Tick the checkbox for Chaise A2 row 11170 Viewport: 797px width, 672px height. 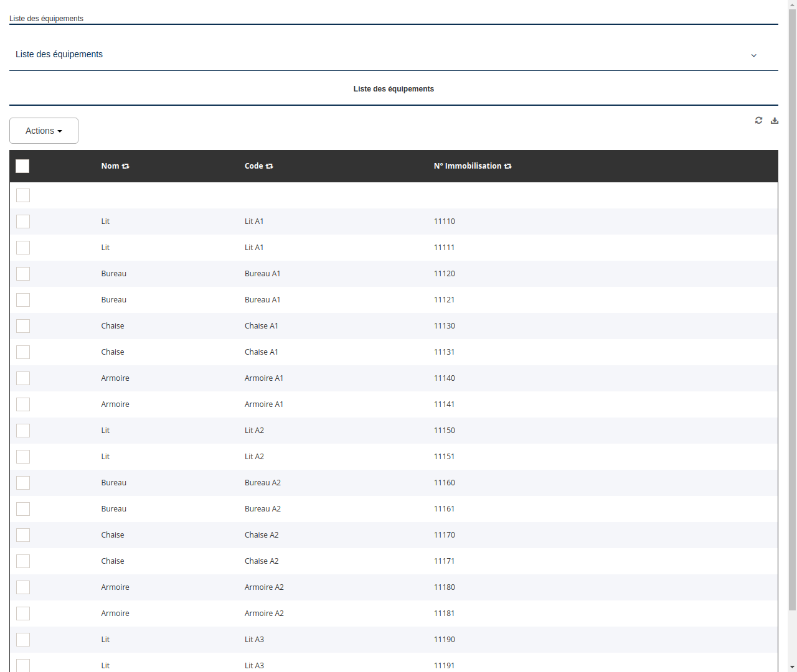click(22, 535)
